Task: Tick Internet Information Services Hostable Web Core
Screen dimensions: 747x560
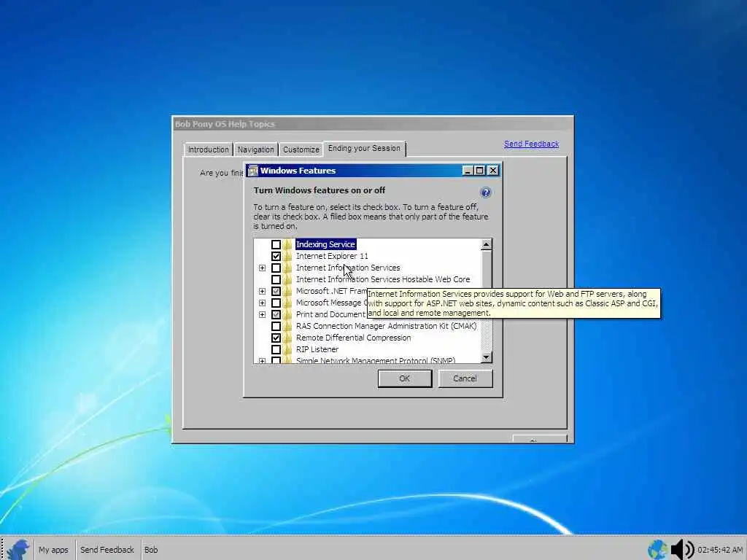Action: point(276,279)
